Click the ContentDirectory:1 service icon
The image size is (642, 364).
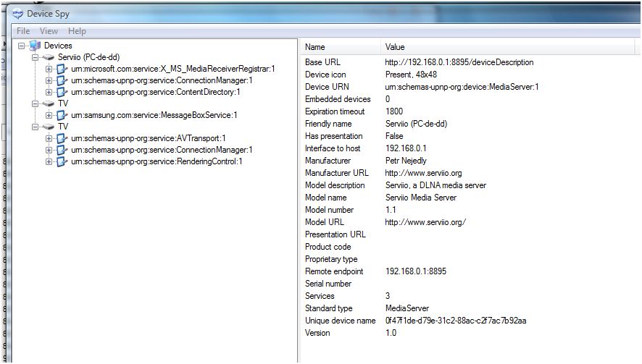pyautogui.click(x=62, y=92)
